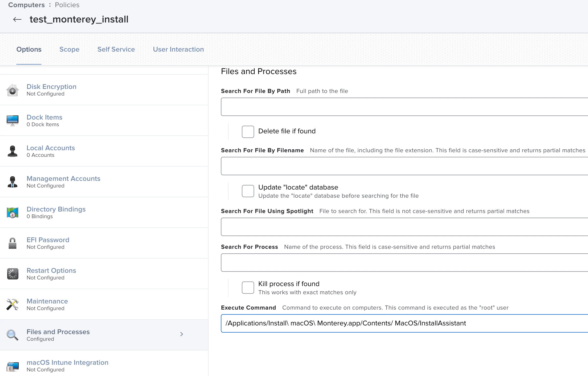Click the "0 Accounts" status text
The height and width of the screenshot is (376, 588).
click(40, 155)
